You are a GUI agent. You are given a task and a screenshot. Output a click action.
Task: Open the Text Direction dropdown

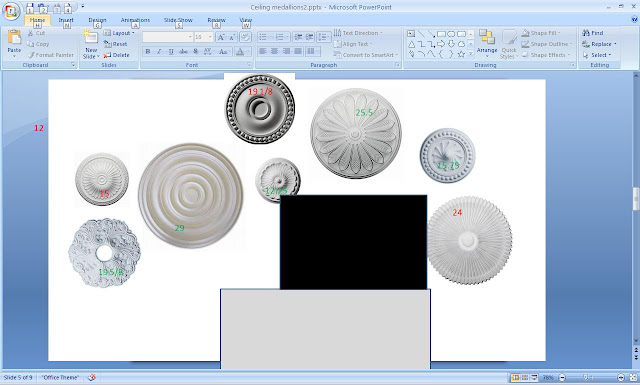coord(358,33)
